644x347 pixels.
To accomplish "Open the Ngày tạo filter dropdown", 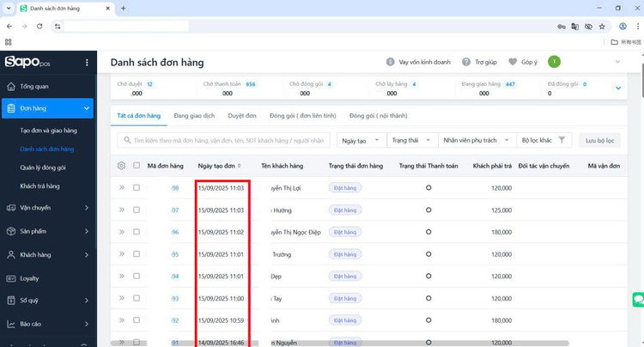I will [x=360, y=140].
